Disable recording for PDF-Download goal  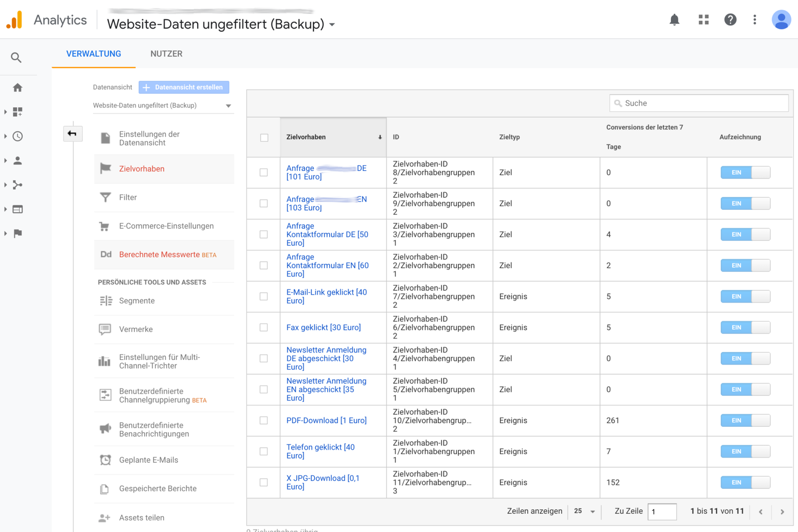745,420
